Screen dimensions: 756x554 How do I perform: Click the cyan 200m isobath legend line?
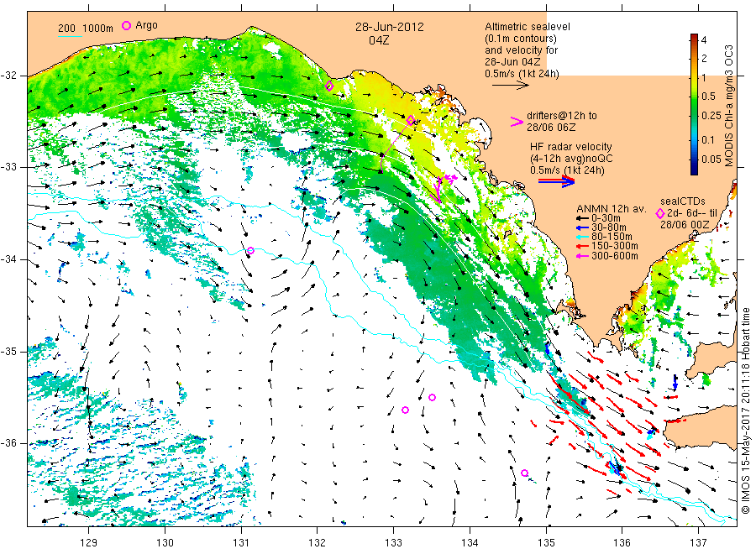[70, 35]
